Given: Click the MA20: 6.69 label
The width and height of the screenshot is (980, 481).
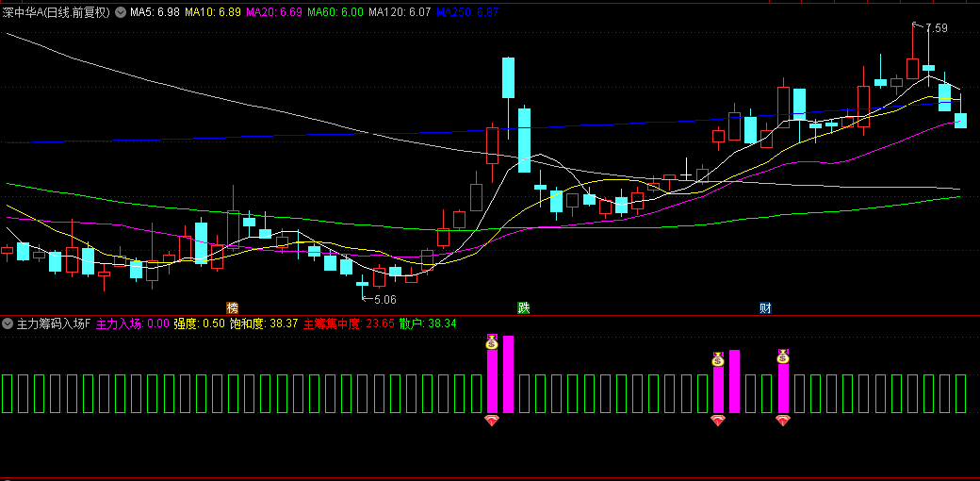Looking at the screenshot, I should click(274, 12).
